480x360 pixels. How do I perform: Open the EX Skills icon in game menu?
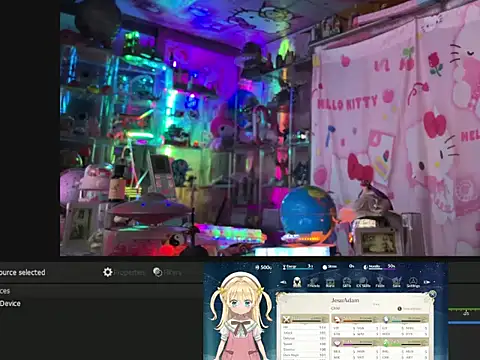(x=363, y=283)
